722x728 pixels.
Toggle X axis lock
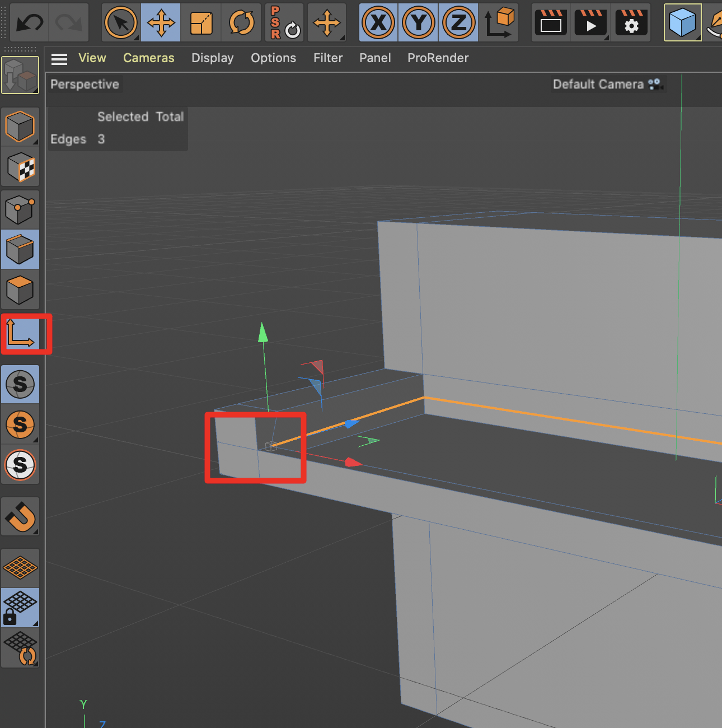pyautogui.click(x=378, y=23)
